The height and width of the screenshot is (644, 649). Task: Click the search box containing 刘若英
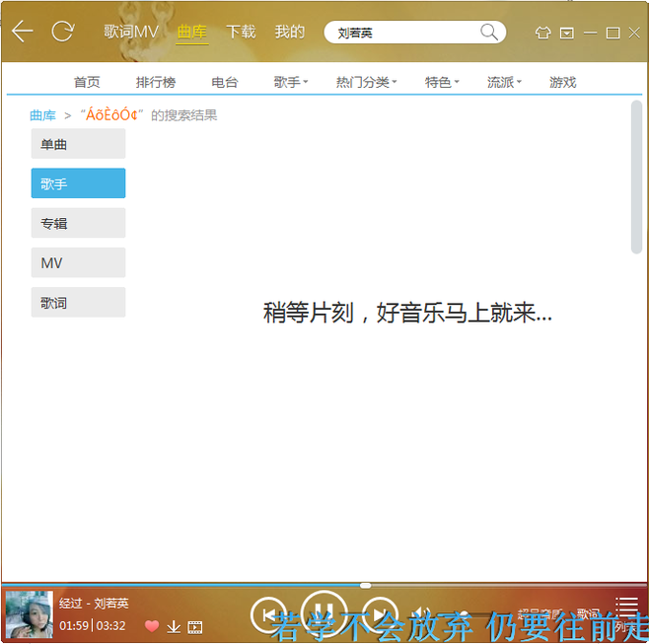415,33
